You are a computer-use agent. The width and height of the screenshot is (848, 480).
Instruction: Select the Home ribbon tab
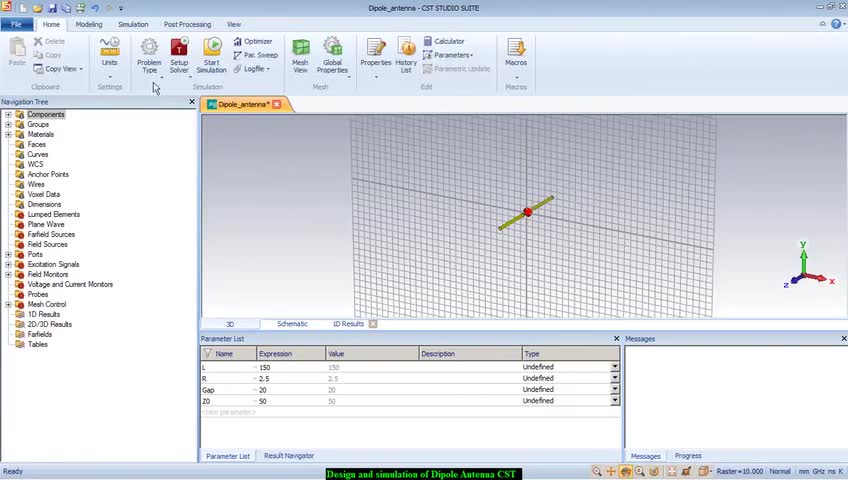pos(51,24)
